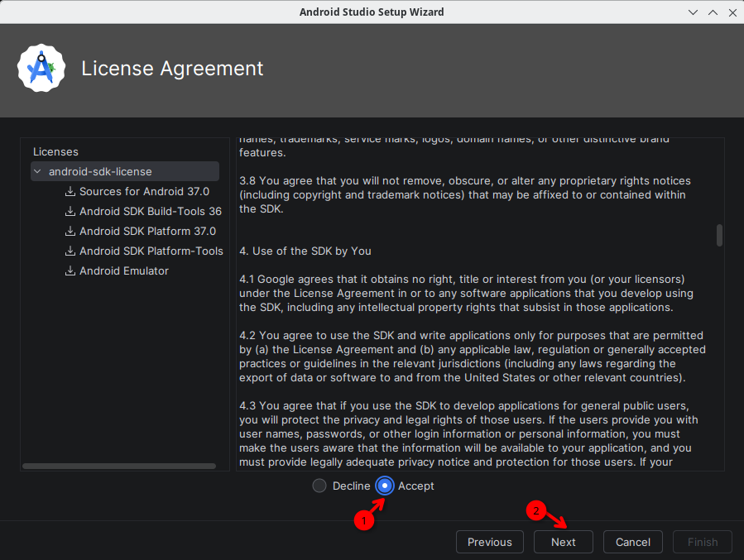Cancel the setup wizard

632,542
